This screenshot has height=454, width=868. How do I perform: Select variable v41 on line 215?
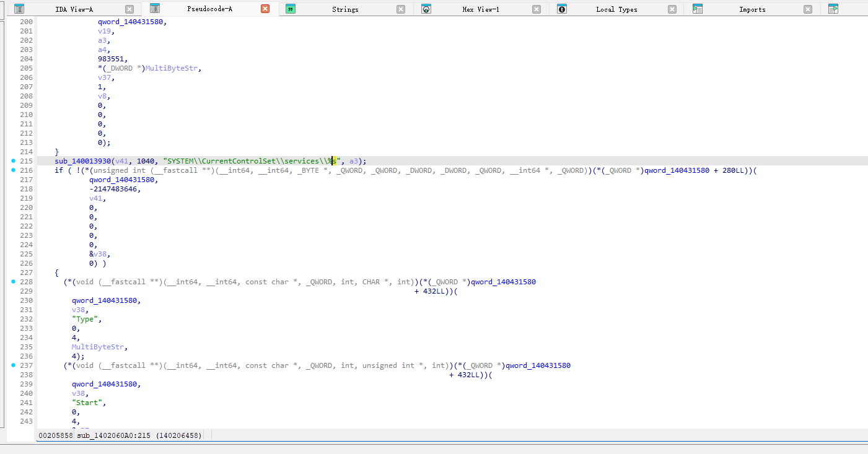pyautogui.click(x=121, y=161)
